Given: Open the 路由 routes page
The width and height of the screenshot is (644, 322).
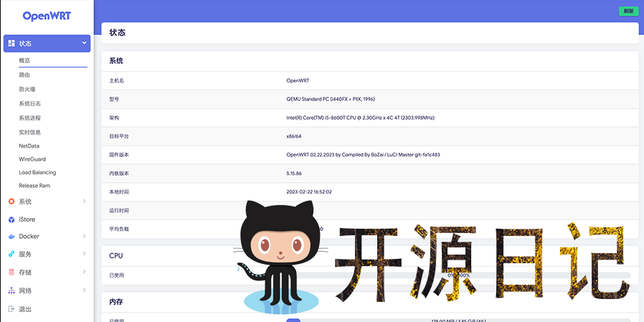Looking at the screenshot, I should 24,75.
